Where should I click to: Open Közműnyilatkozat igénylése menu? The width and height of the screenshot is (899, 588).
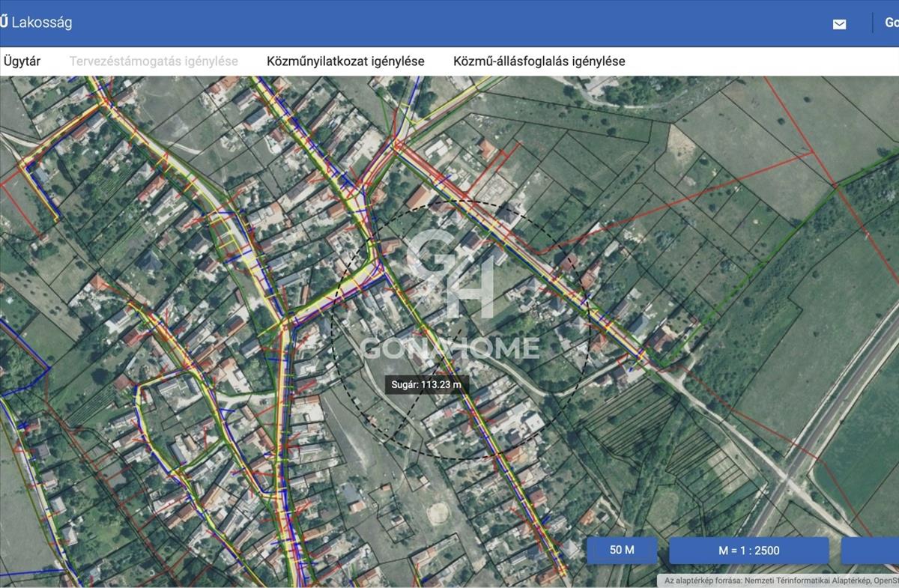[345, 61]
